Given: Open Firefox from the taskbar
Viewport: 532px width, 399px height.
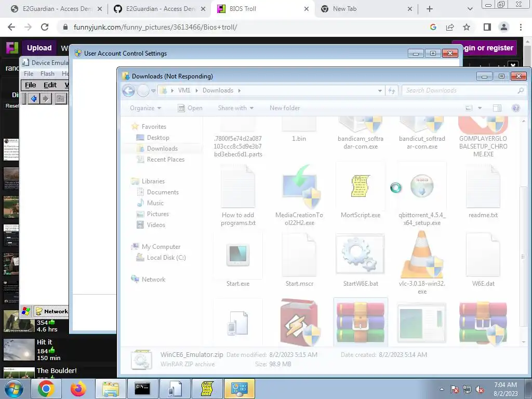Looking at the screenshot, I should (78, 389).
